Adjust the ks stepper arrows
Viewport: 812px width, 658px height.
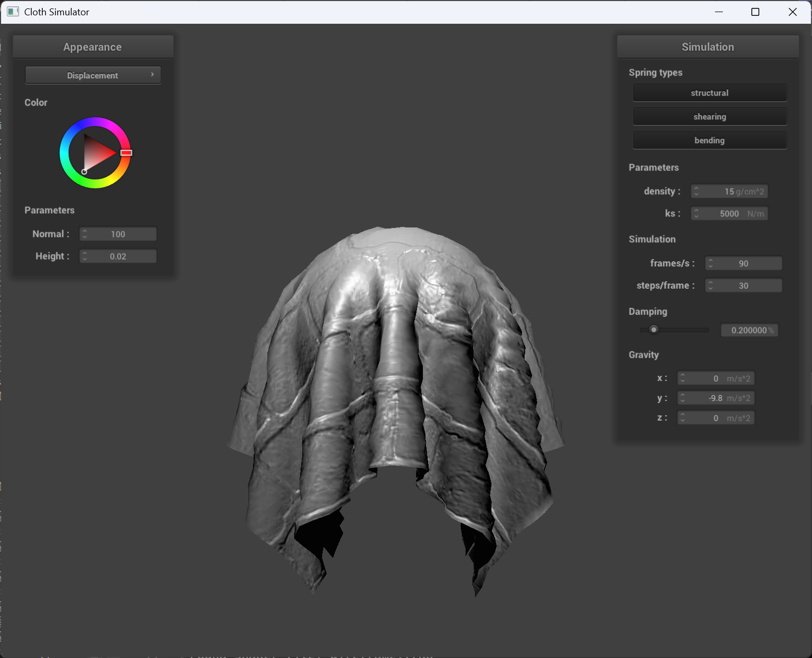pyautogui.click(x=697, y=213)
